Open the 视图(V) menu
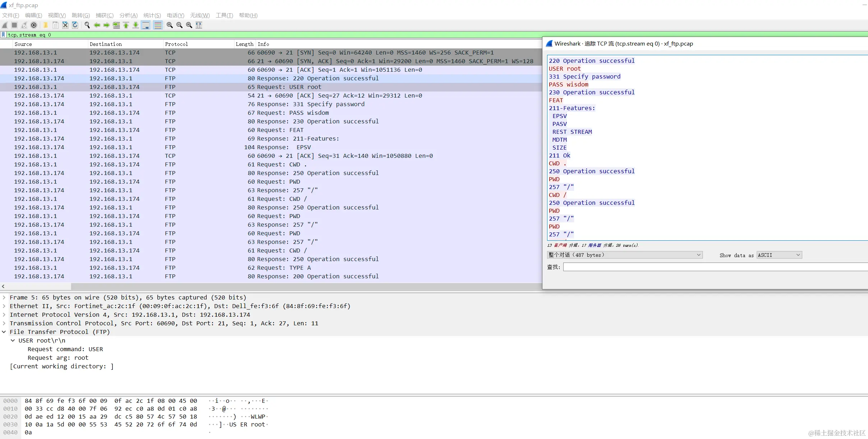 57,15
